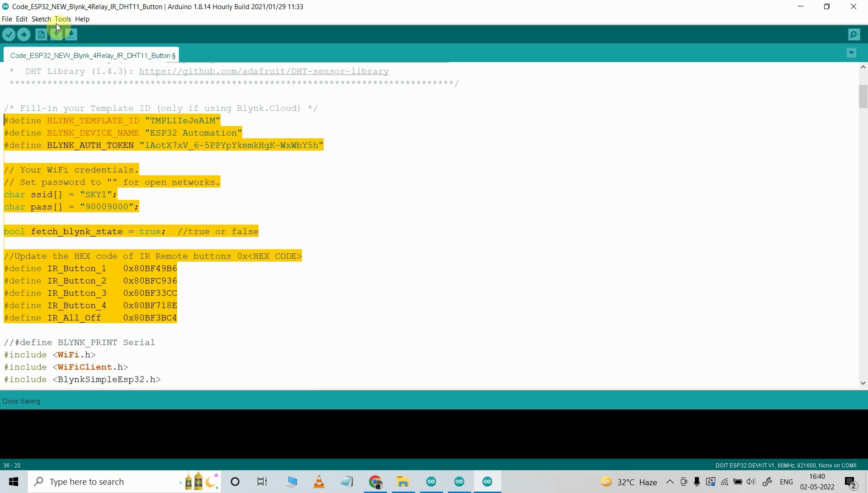Switch to the active third Arduino taskbar window
The image size is (868, 493).
click(x=487, y=482)
